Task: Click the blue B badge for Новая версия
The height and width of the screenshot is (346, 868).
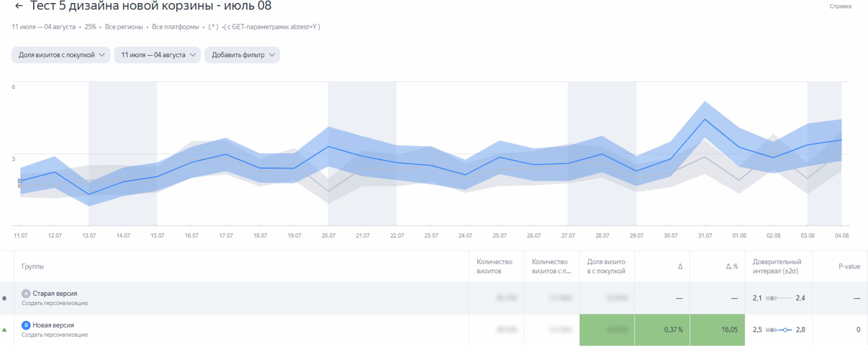Action: [x=26, y=325]
